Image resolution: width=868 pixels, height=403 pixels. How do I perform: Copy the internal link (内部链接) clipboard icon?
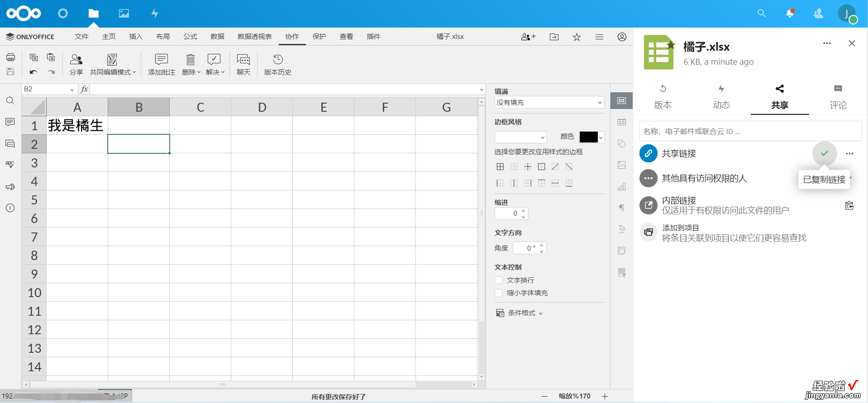[x=849, y=205]
